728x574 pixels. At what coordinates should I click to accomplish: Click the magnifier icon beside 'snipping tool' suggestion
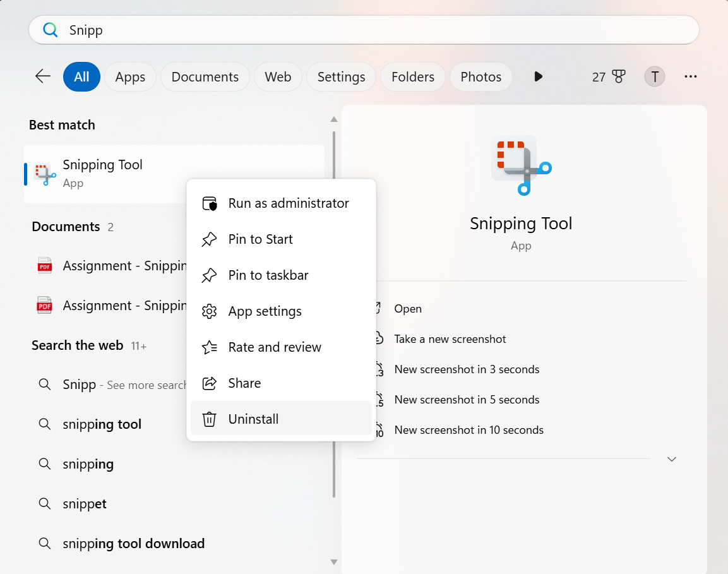tap(45, 424)
